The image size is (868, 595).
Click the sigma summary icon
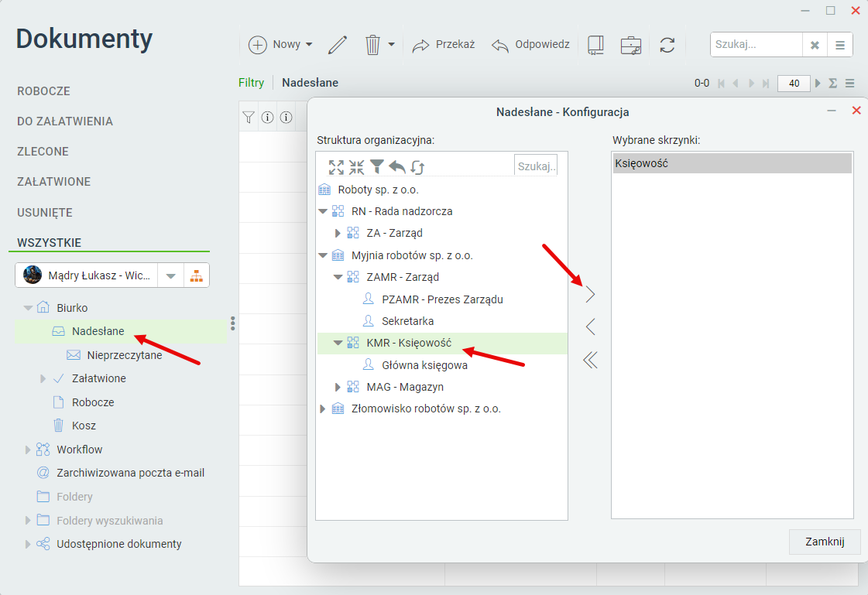click(x=832, y=84)
